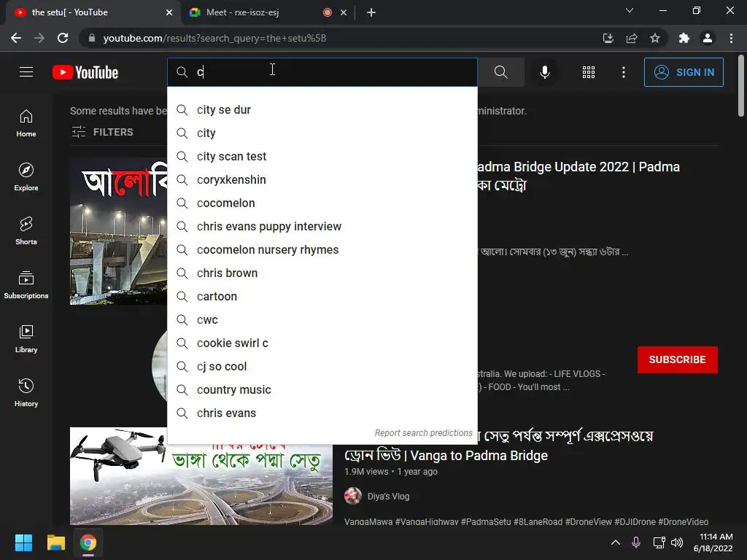Open Shorts in the sidebar
This screenshot has height=560, width=747.
pos(26,231)
